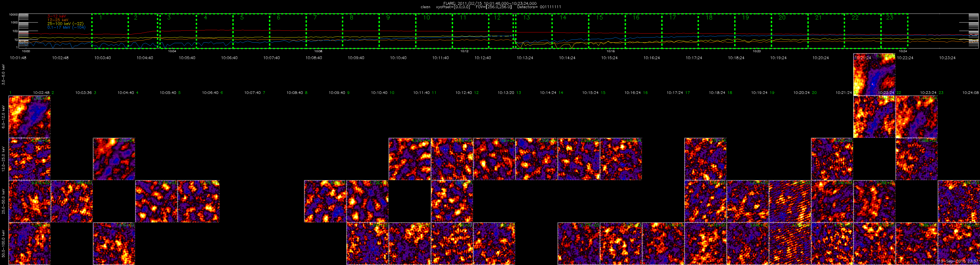The image size is (980, 265).
Task: Click the 10:03:36 time label
Action: 83,92
